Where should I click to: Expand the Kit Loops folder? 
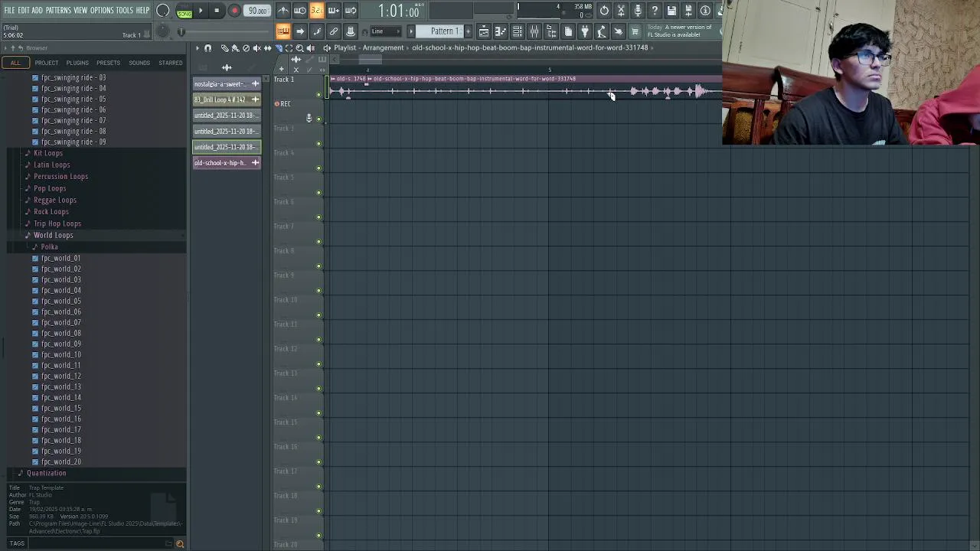point(48,153)
